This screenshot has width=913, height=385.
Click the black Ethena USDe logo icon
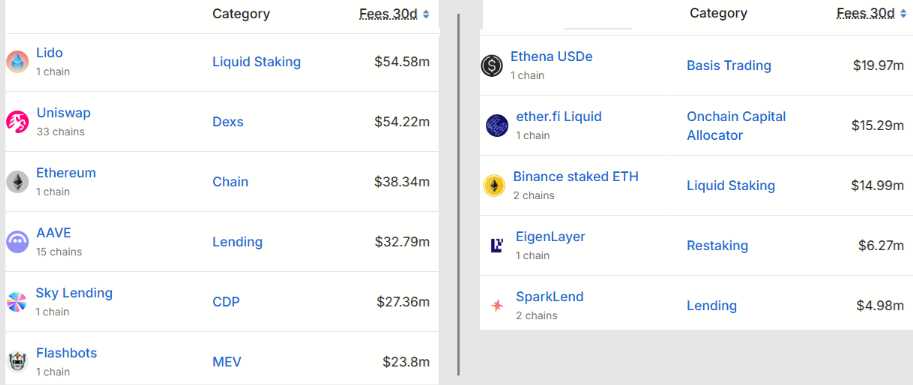pyautogui.click(x=492, y=66)
